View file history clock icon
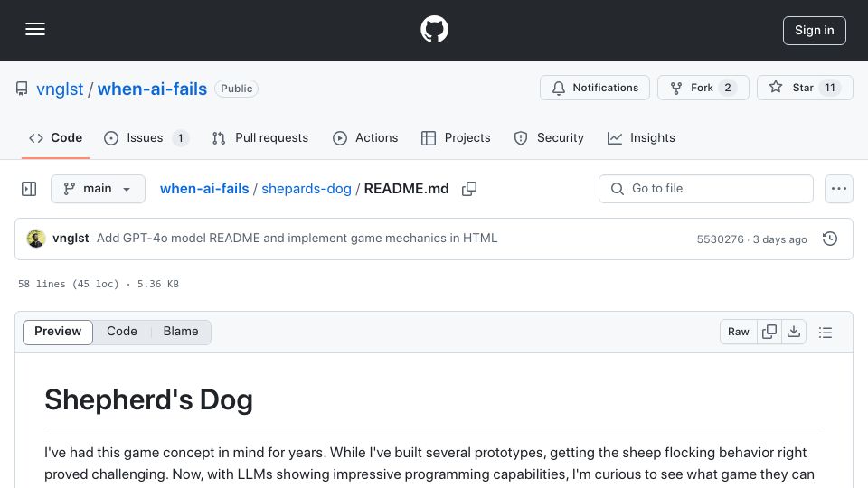This screenshot has height=488, width=868. click(x=830, y=239)
